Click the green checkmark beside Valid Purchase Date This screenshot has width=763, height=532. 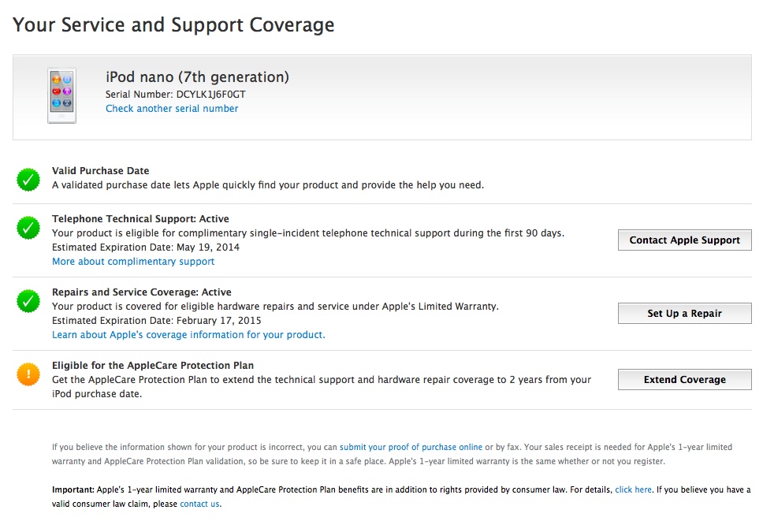click(x=28, y=180)
